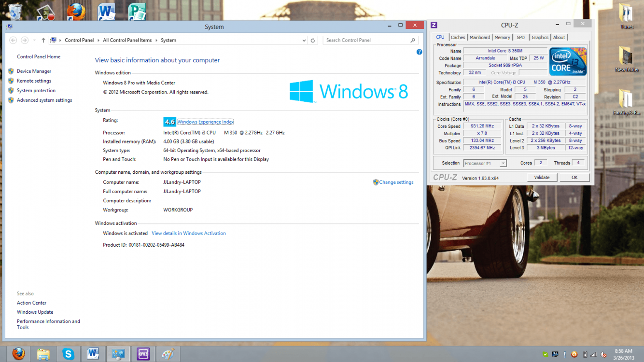Screen dimensions: 644x362
Task: Click the help question mark icon
Action: pos(420,52)
